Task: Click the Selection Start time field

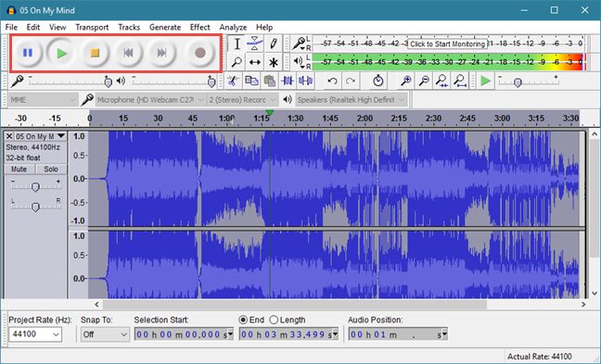Action: (x=184, y=334)
